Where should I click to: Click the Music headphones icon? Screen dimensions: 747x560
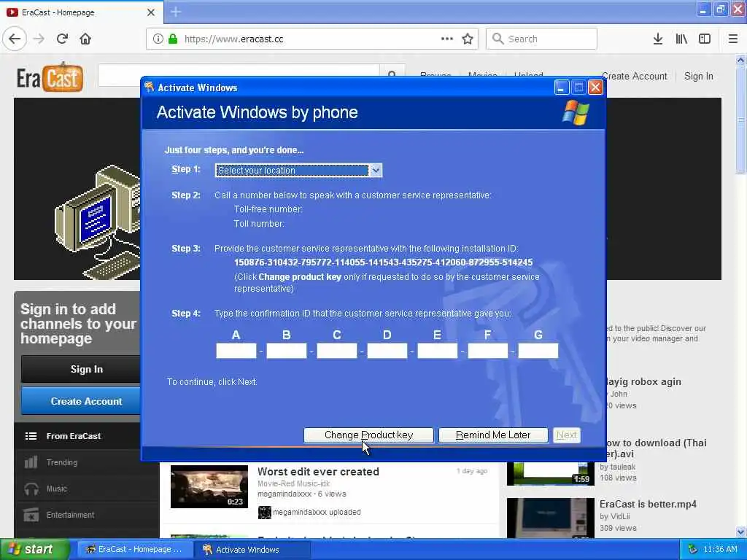coord(31,489)
